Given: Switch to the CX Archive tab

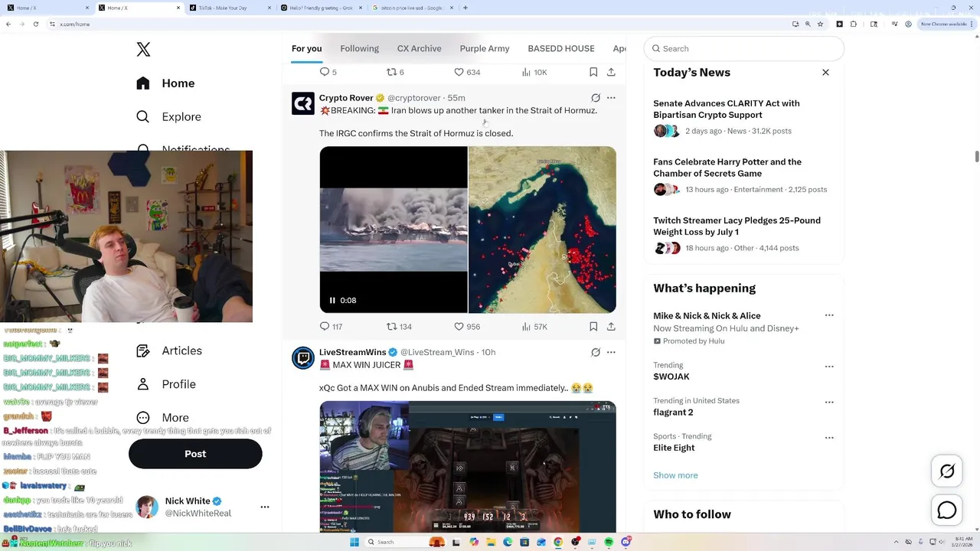Looking at the screenshot, I should pos(419,48).
